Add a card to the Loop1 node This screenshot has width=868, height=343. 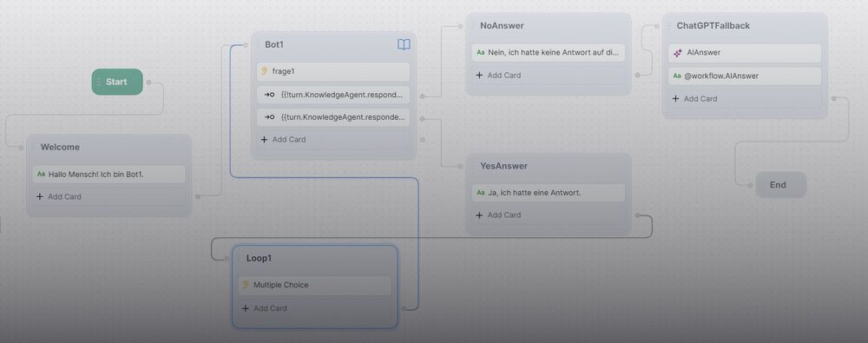[x=314, y=308]
